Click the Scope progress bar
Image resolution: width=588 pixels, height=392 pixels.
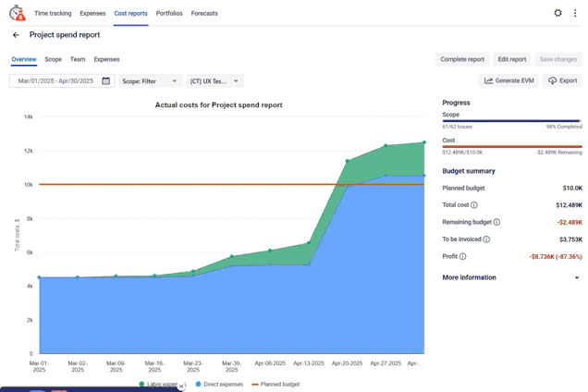511,121
